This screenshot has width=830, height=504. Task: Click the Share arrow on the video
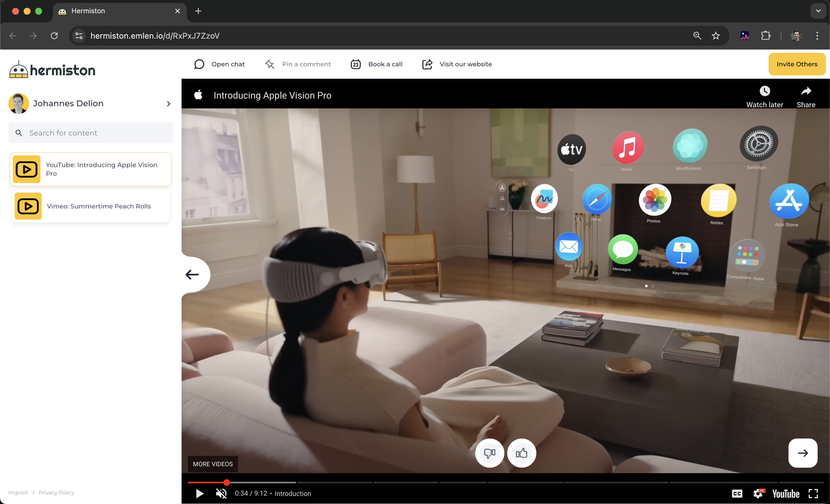pyautogui.click(x=806, y=91)
